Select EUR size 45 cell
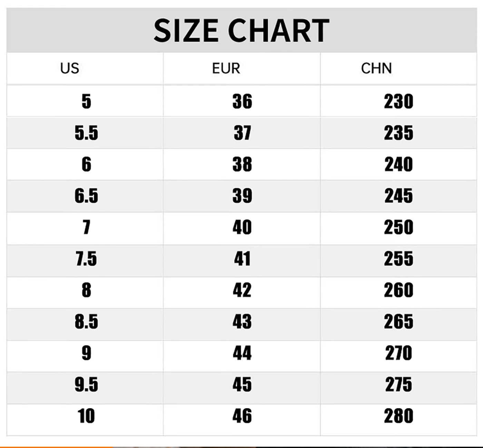This screenshot has height=448, width=483. coord(242,385)
